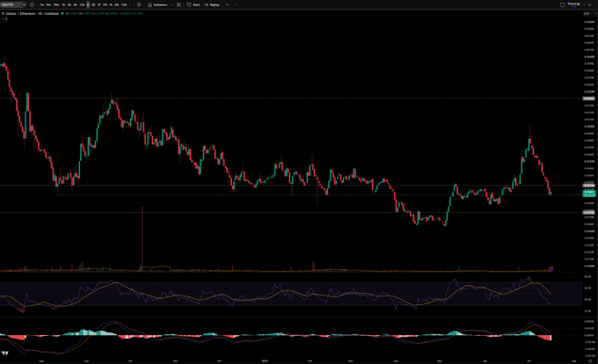598x364 pixels.
Task: Open chart time axis settings gear icon
Action: pos(590,360)
